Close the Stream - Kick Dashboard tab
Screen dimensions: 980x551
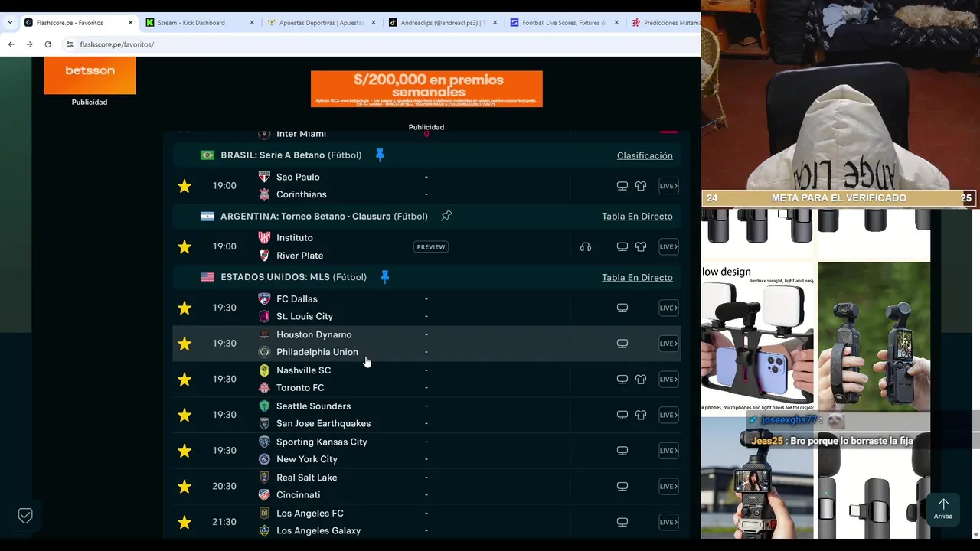point(252,23)
